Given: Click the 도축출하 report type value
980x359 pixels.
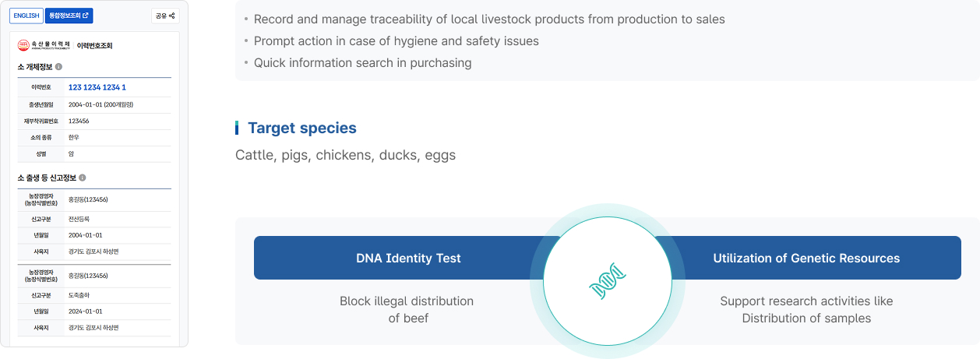Looking at the screenshot, I should pyautogui.click(x=79, y=295).
